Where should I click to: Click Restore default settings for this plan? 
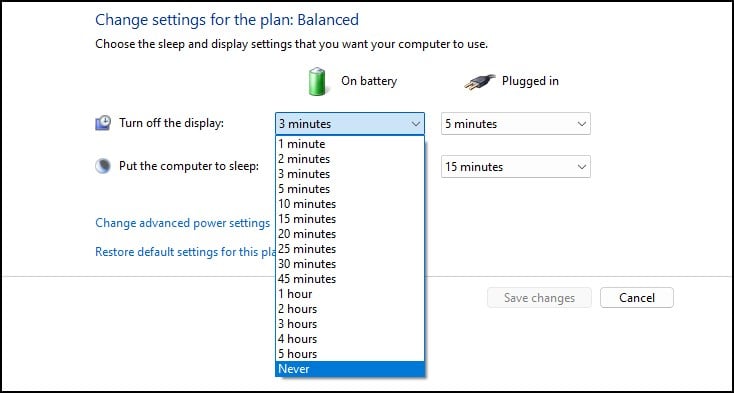coord(185,252)
